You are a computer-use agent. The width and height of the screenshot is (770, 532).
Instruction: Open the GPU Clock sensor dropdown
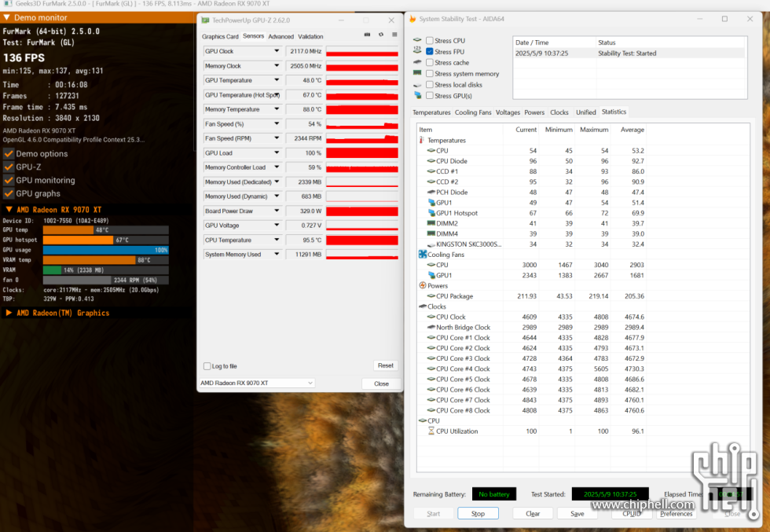pyautogui.click(x=277, y=51)
